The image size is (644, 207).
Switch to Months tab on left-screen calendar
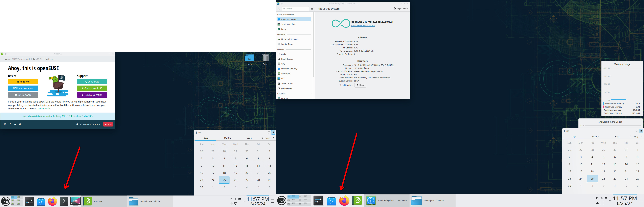tap(228, 138)
